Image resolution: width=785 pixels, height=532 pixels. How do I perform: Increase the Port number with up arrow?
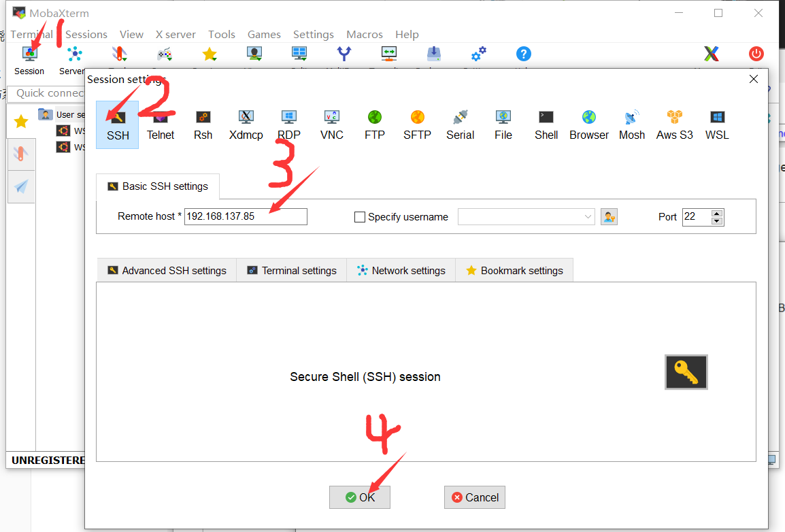coord(717,213)
